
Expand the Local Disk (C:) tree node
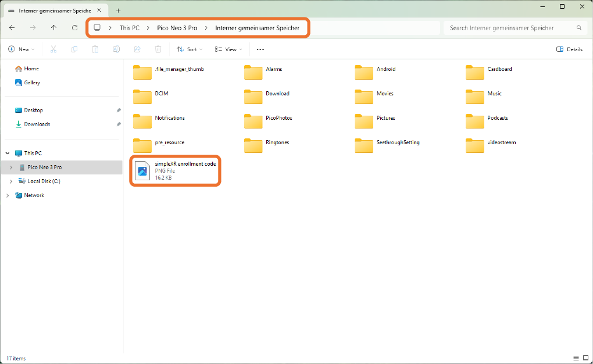11,181
